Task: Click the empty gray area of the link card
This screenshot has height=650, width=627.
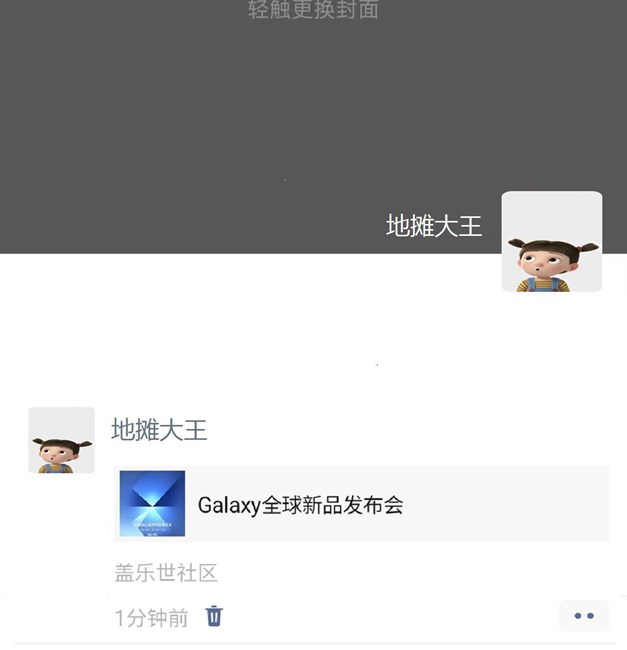Action: (x=506, y=503)
